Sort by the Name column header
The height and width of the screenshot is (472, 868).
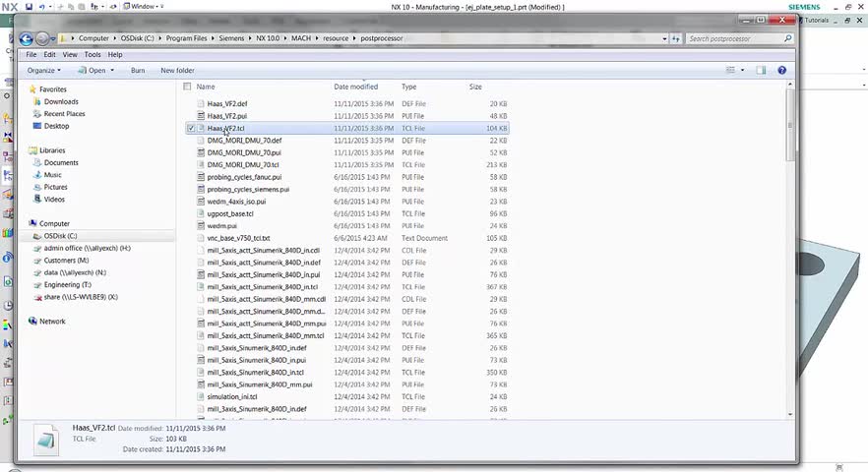(x=206, y=87)
